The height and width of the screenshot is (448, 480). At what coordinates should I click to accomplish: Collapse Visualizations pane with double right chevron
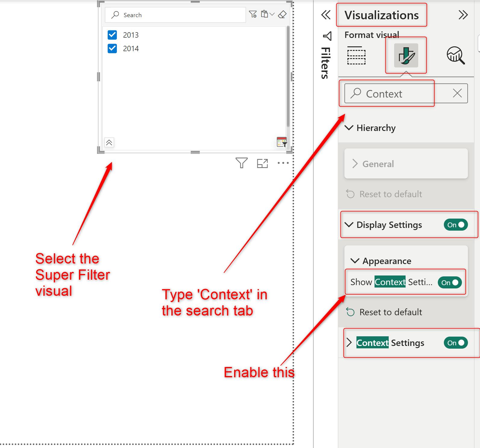[x=463, y=15]
